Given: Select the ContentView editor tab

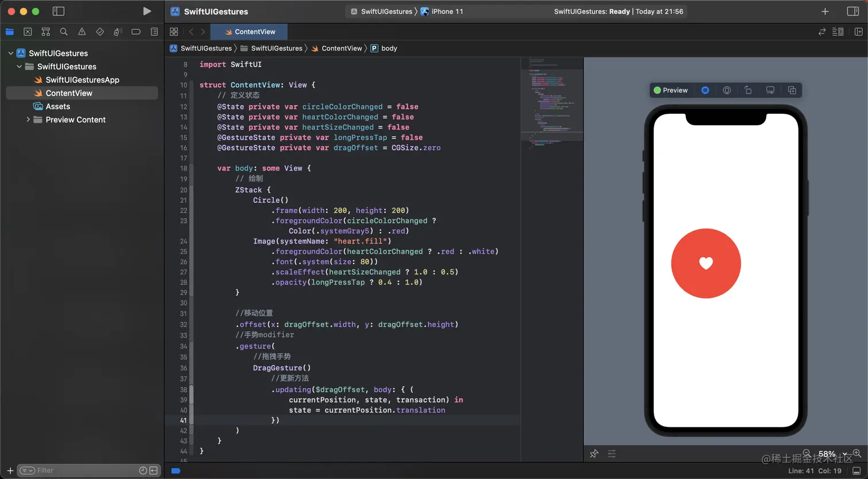Looking at the screenshot, I should coord(250,32).
